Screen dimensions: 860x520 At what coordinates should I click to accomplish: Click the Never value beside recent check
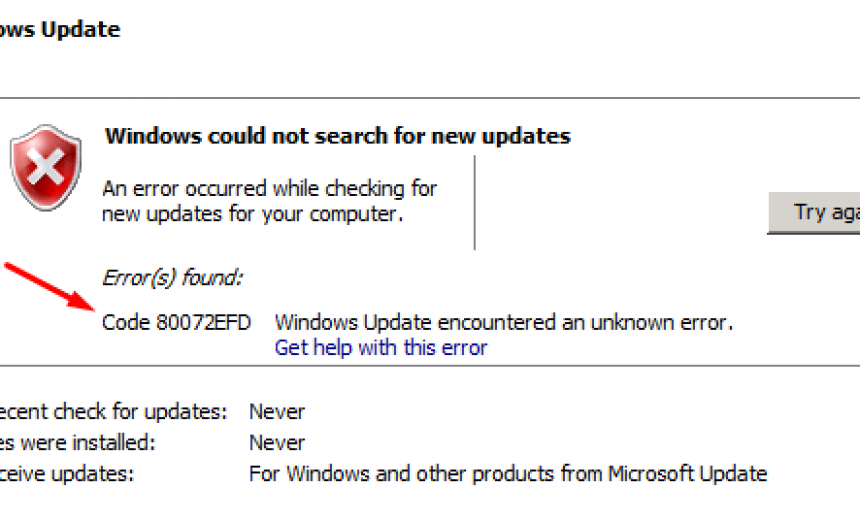coord(277,412)
